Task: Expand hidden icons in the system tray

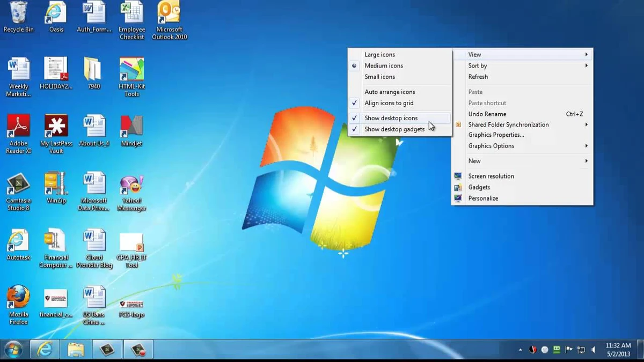Action: click(x=519, y=349)
